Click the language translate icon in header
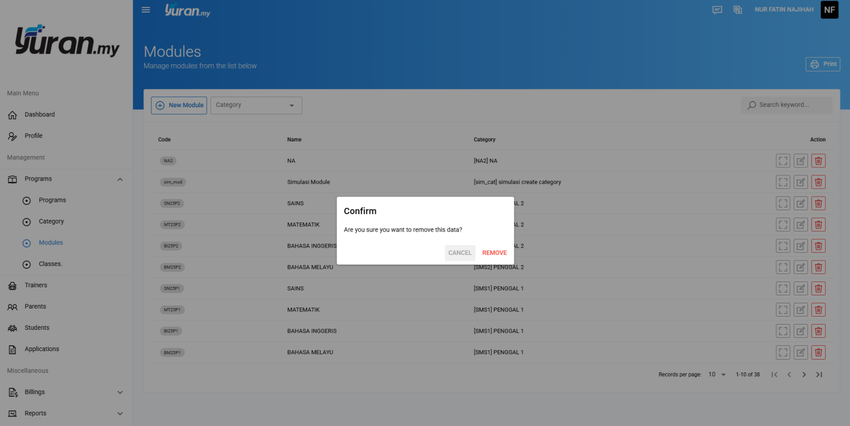This screenshot has width=850, height=426. pos(737,10)
